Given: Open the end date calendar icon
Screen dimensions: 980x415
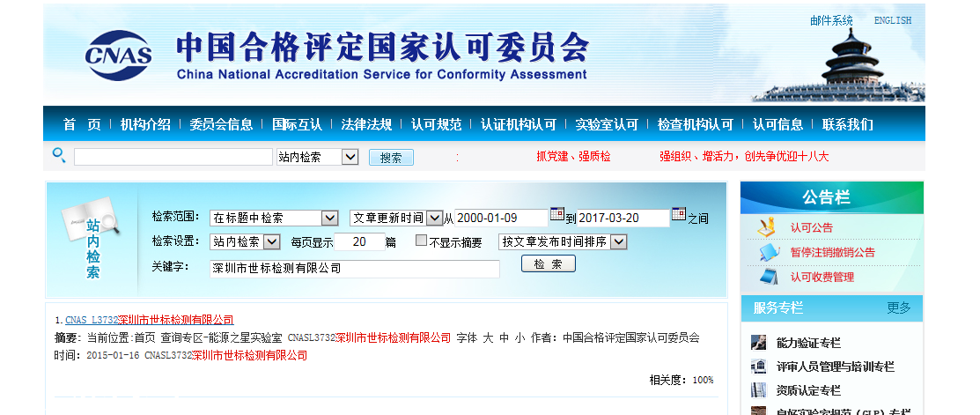Looking at the screenshot, I should point(679,214).
